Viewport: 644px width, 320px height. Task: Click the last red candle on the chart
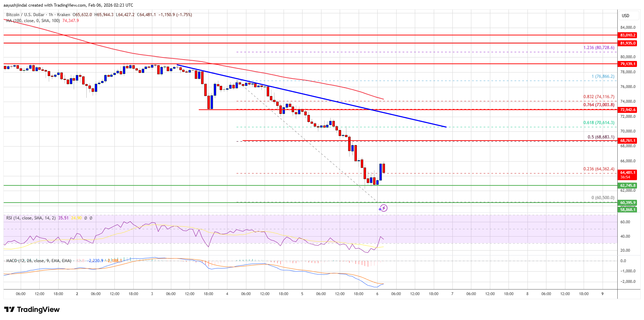[x=384, y=168]
